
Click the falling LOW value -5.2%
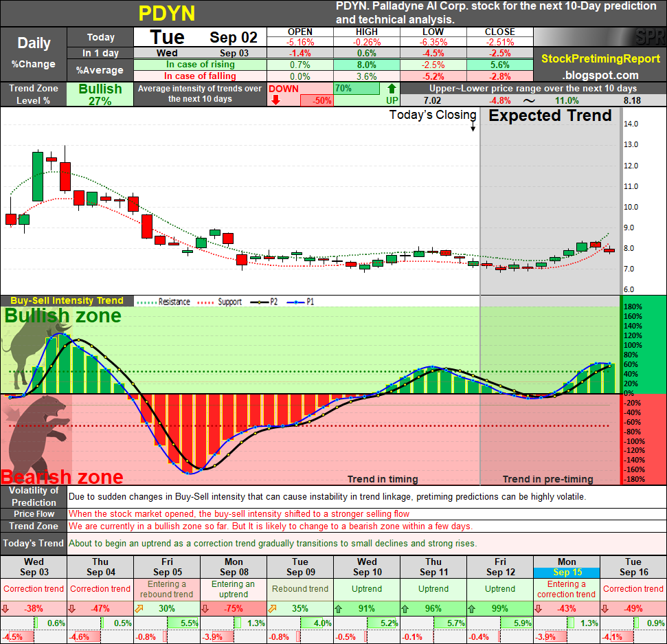[x=433, y=76]
